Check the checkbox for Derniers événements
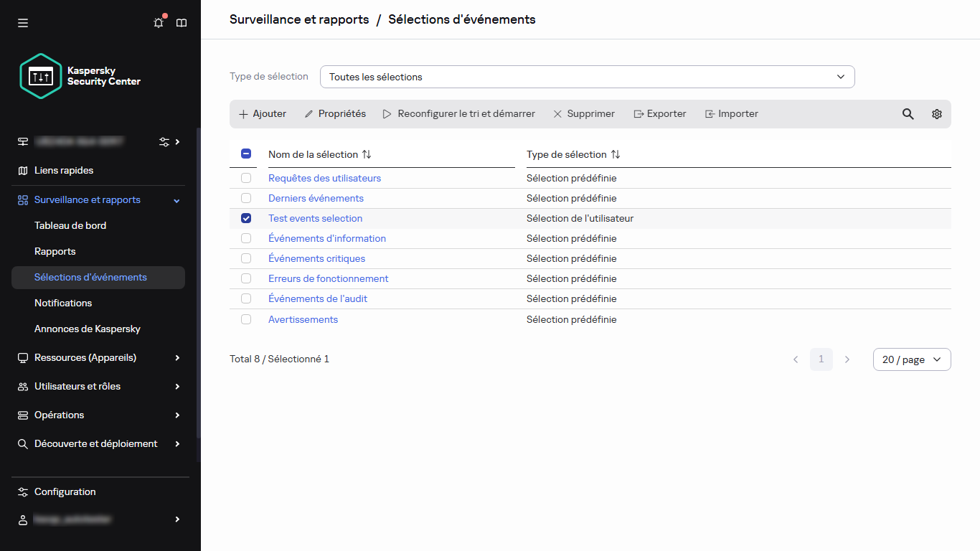This screenshot has height=551, width=980. (246, 198)
